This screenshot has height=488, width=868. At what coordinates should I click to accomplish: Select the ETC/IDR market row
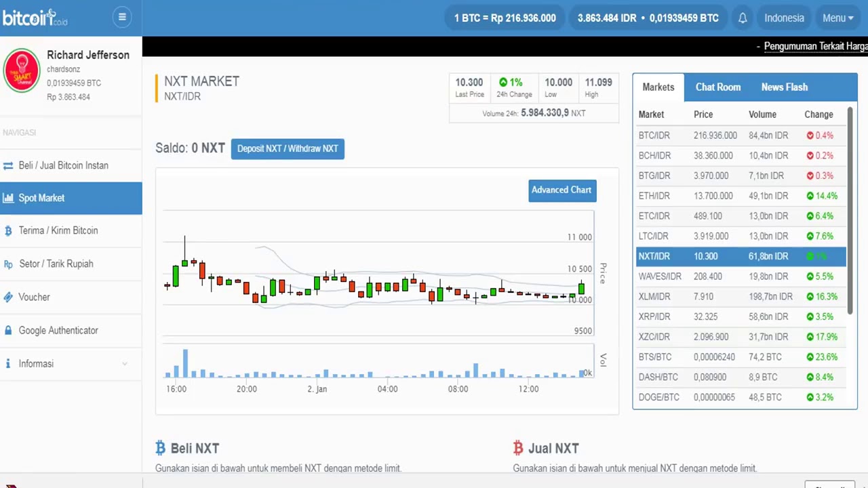(x=741, y=216)
